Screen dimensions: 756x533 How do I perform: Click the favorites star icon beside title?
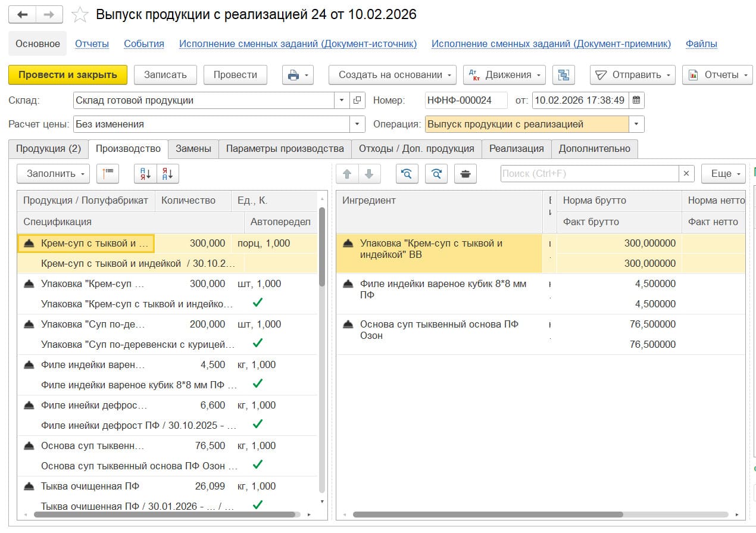tap(80, 15)
